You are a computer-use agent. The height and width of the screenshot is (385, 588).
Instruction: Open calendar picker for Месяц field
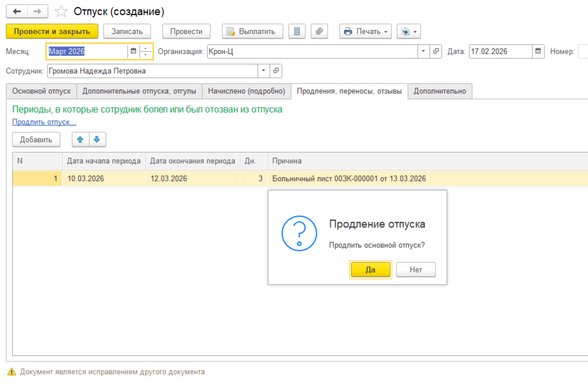tap(133, 51)
